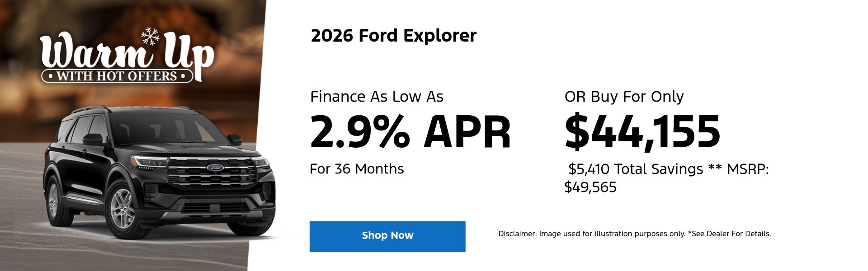Click the 2026 Ford Explorer heading

[393, 36]
